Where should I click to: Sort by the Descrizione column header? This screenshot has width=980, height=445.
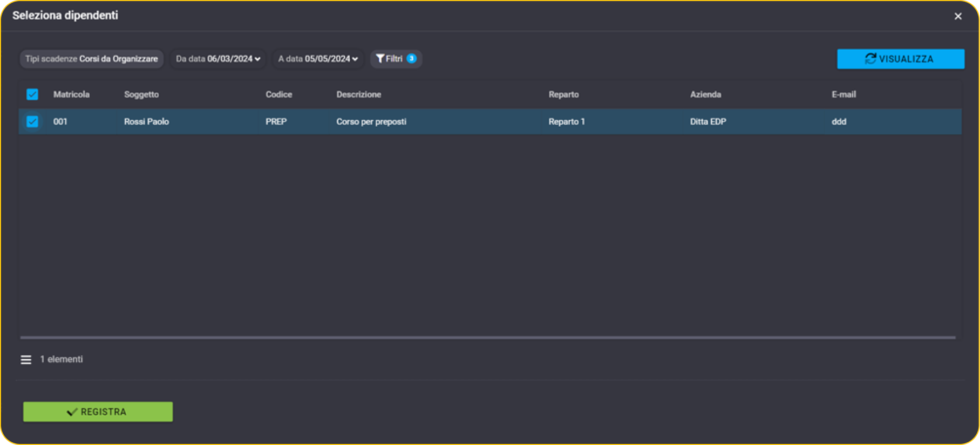coord(358,94)
